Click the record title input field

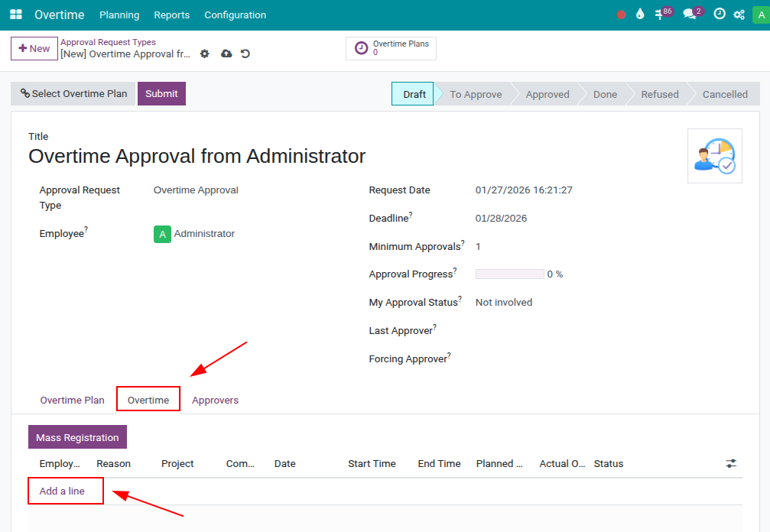coord(196,155)
